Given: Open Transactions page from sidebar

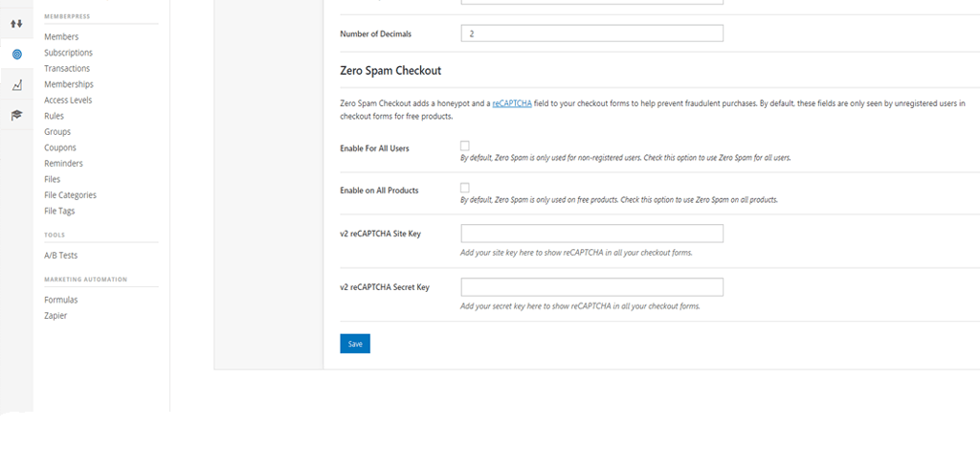Looking at the screenshot, I should coord(67,68).
